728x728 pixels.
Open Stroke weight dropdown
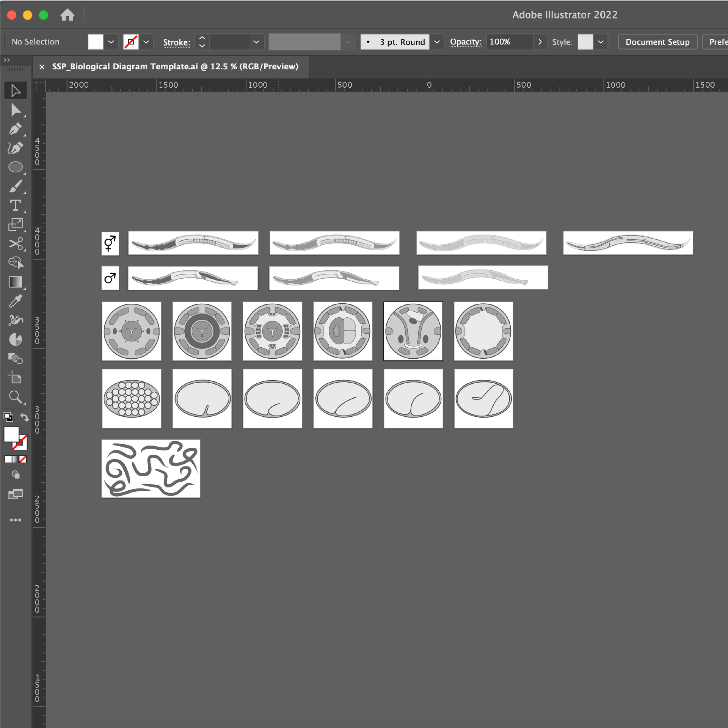[x=256, y=42]
